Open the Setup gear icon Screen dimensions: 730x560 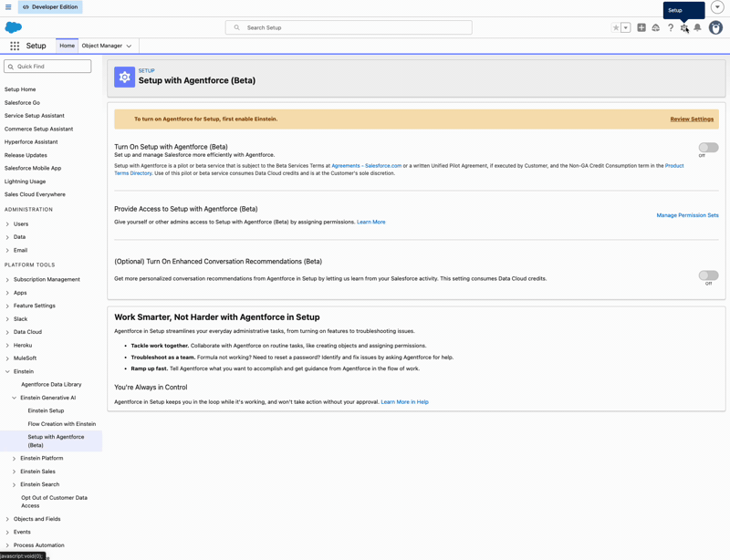[685, 27]
